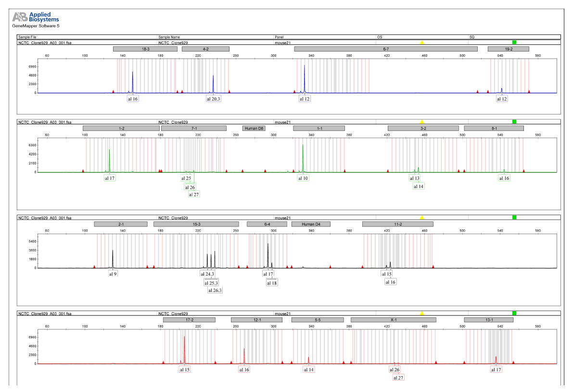Click the X-1 marker bar
This screenshot has height=392, width=573.
(x=393, y=320)
